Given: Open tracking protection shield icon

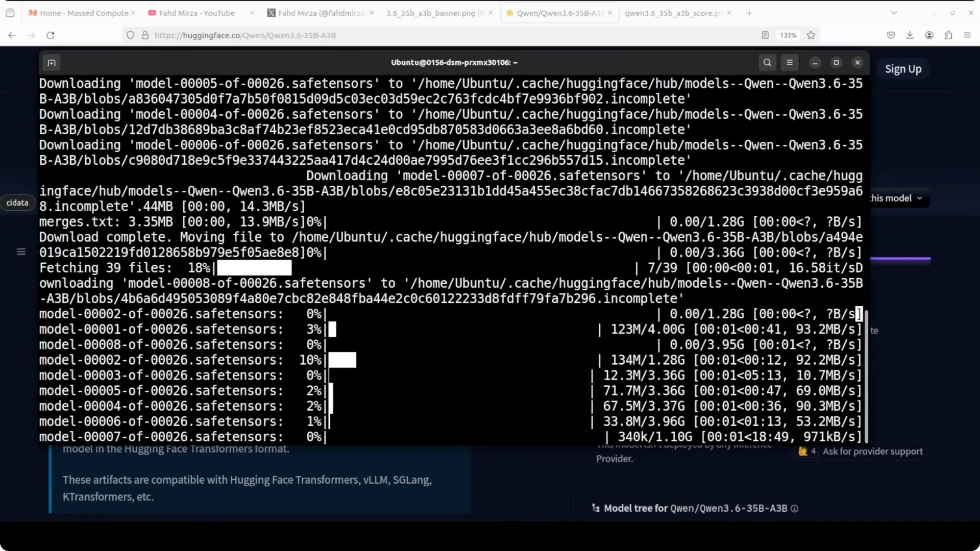Looking at the screenshot, I should 131,35.
